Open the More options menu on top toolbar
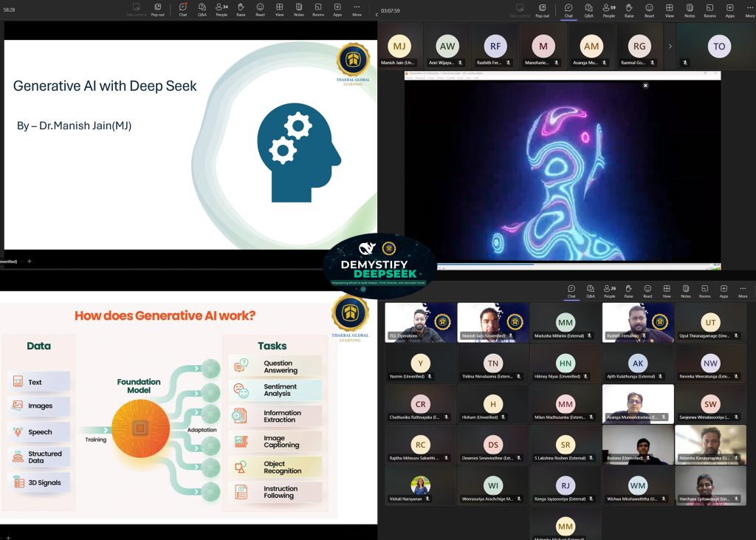The width and height of the screenshot is (756, 540). point(749,13)
